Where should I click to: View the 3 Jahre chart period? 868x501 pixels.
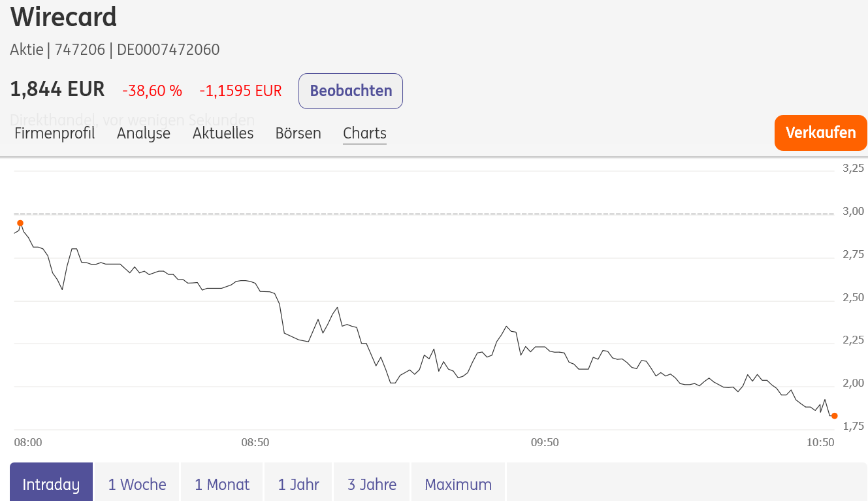click(372, 483)
